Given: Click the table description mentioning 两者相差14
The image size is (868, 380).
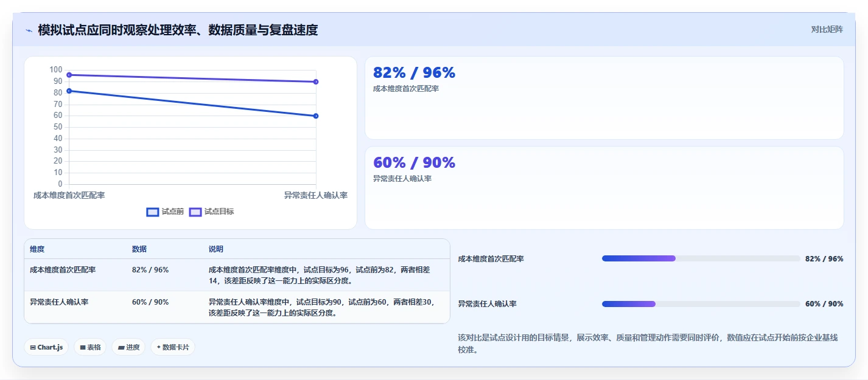Looking at the screenshot, I should [319, 275].
